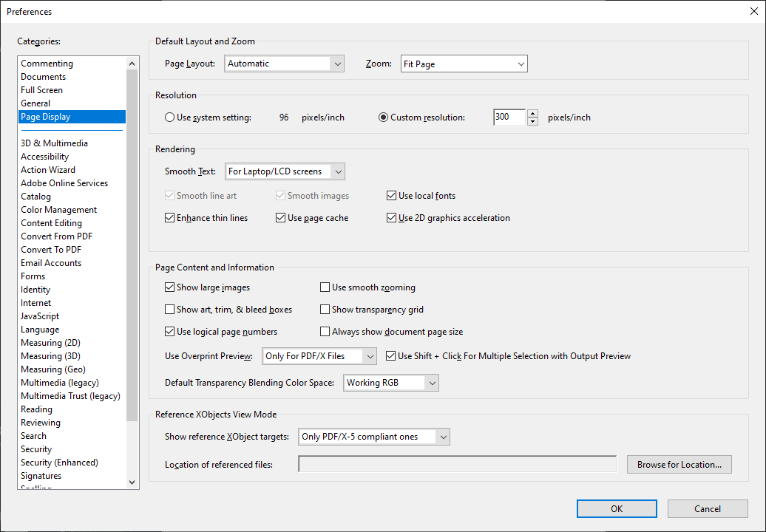766x532 pixels.
Task: Select the Security (Enhanced) category
Action: [59, 462]
